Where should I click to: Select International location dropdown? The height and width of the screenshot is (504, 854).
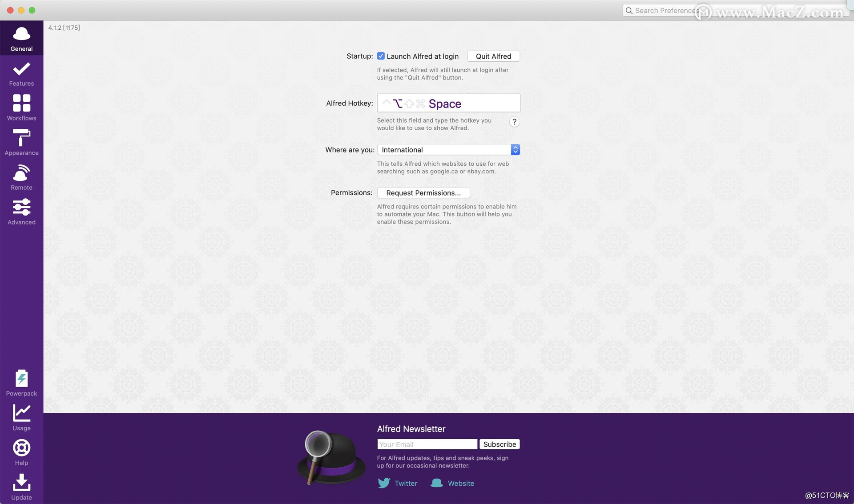[448, 149]
